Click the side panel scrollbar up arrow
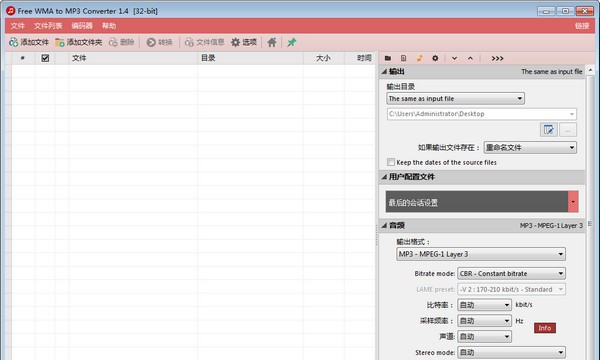The height and width of the screenshot is (360, 600). pos(590,70)
